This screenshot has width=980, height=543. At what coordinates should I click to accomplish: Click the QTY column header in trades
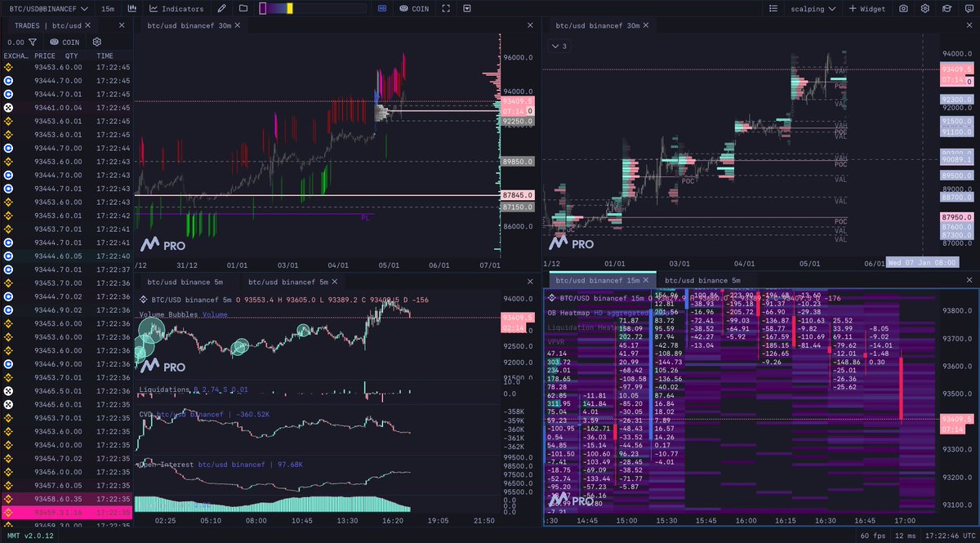point(73,56)
